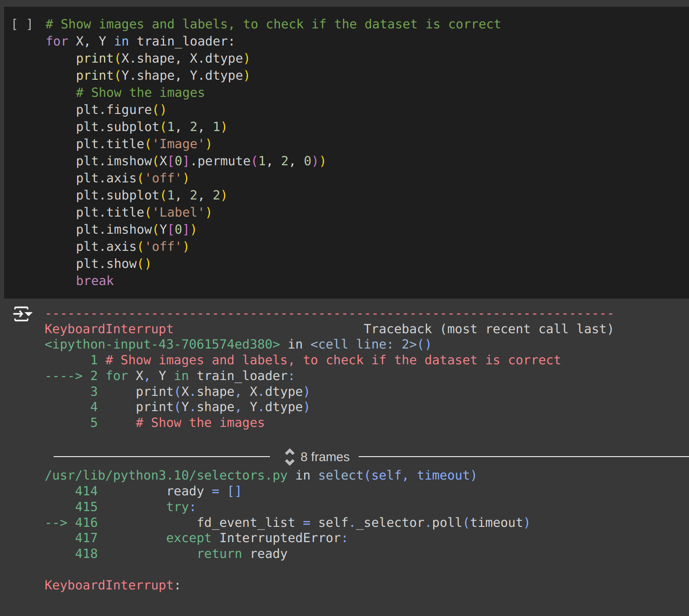Viewport: 689px width, 616px height.
Task: Click the plt.subplot(1, 2, 2) line
Action: [151, 195]
